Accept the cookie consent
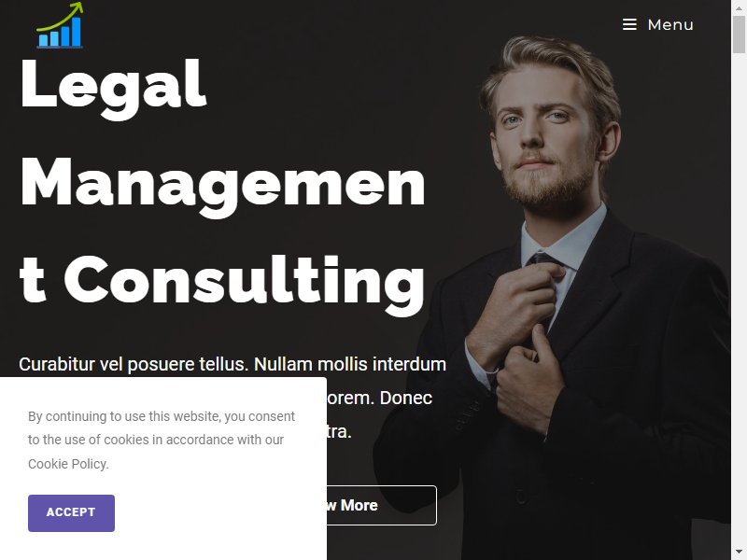Image resolution: width=747 pixels, height=560 pixels. point(71,512)
